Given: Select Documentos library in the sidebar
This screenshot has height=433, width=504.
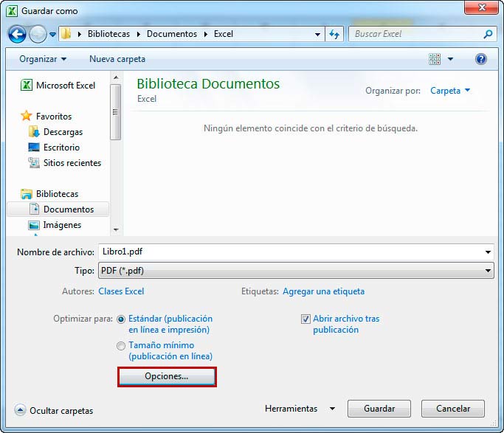Looking at the screenshot, I should click(x=58, y=209).
